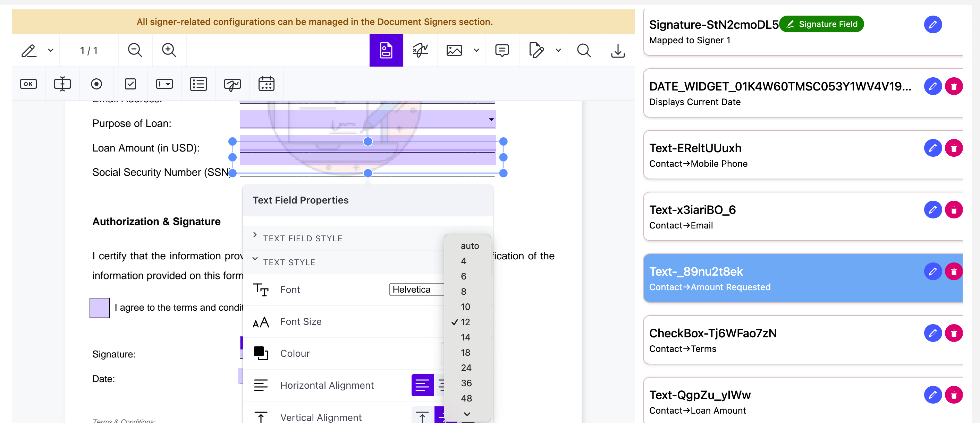980x423 pixels.
Task: Delete the Text-EReltUUuxh field
Action: click(x=953, y=148)
